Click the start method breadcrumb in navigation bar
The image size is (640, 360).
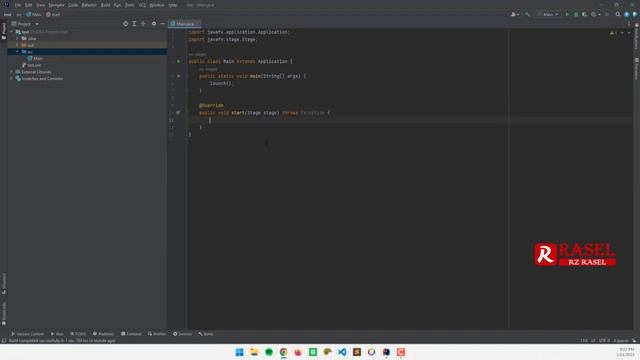53,14
